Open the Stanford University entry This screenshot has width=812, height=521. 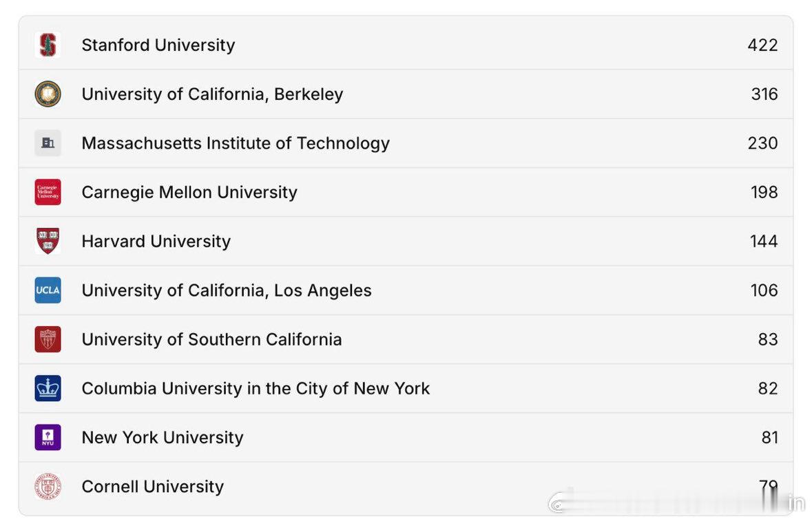(x=158, y=44)
